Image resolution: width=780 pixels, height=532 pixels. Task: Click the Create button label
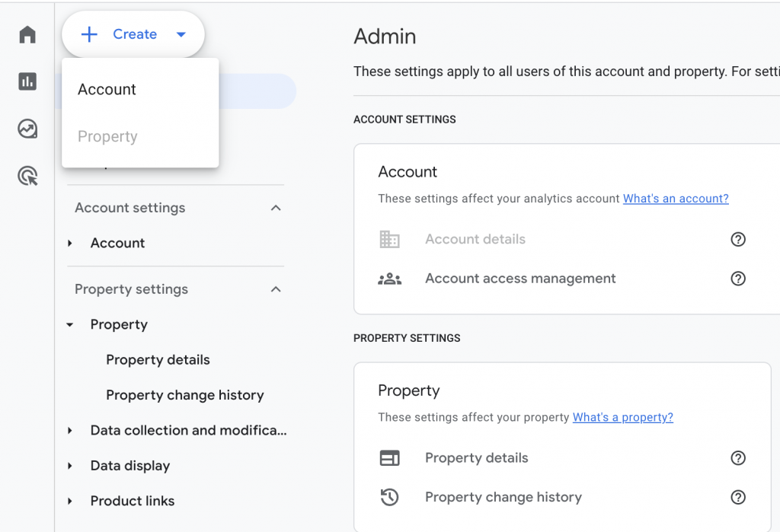135,34
